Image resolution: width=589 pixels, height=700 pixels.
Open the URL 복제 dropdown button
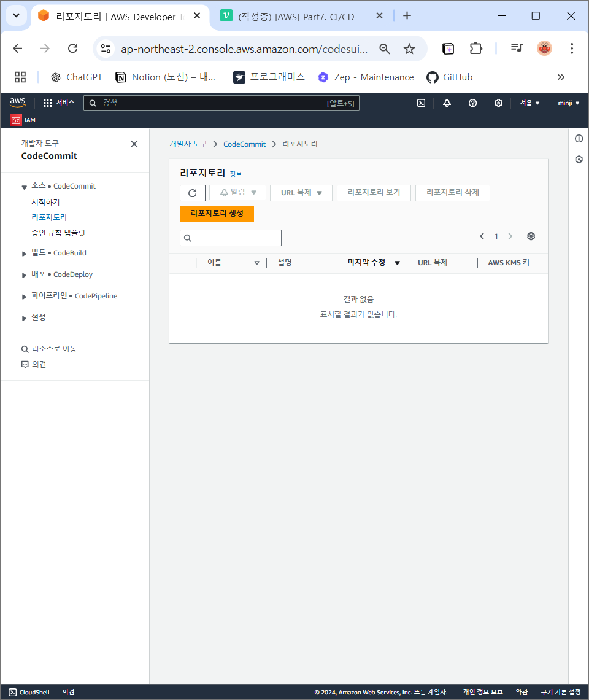pyautogui.click(x=301, y=193)
